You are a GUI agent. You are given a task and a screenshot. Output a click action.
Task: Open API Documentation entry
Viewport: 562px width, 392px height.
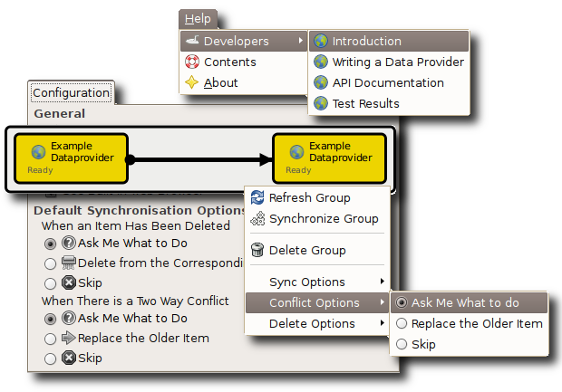pos(389,82)
